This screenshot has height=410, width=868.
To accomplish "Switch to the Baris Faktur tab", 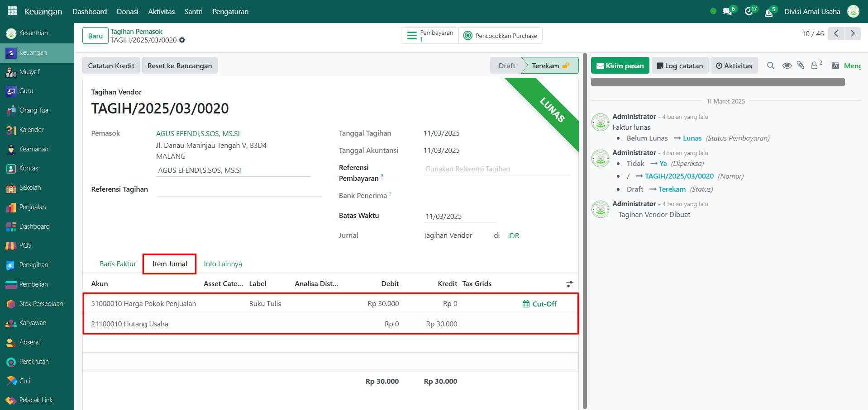I will coord(118,264).
